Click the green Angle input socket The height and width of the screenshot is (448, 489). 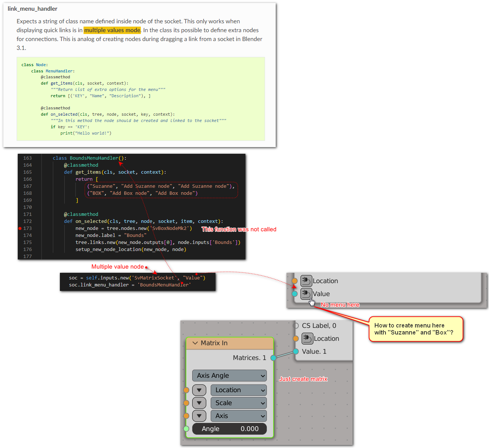coord(186,429)
